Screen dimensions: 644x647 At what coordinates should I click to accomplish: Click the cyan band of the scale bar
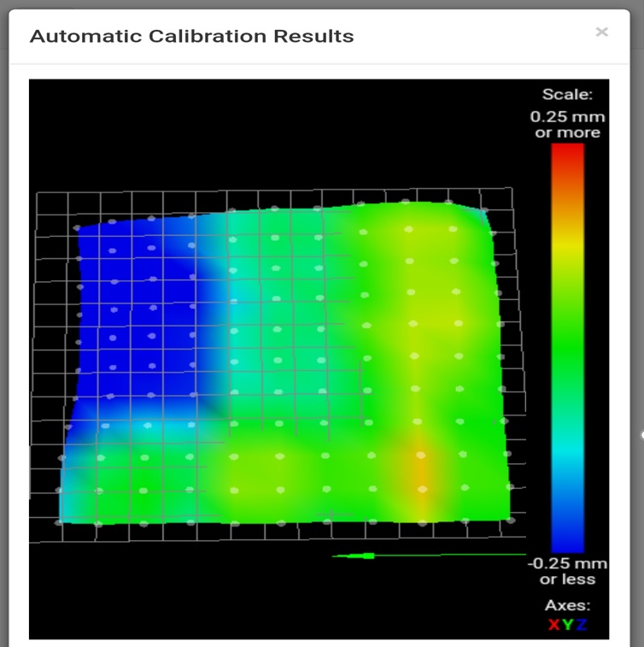[567, 453]
